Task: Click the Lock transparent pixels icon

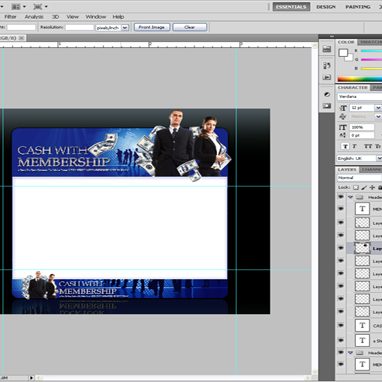Action: (x=356, y=188)
